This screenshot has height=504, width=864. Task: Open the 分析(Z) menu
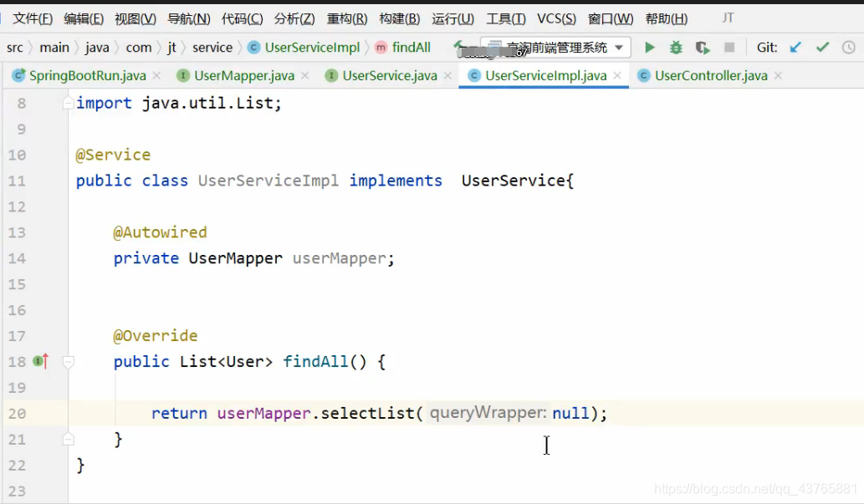pyautogui.click(x=294, y=18)
